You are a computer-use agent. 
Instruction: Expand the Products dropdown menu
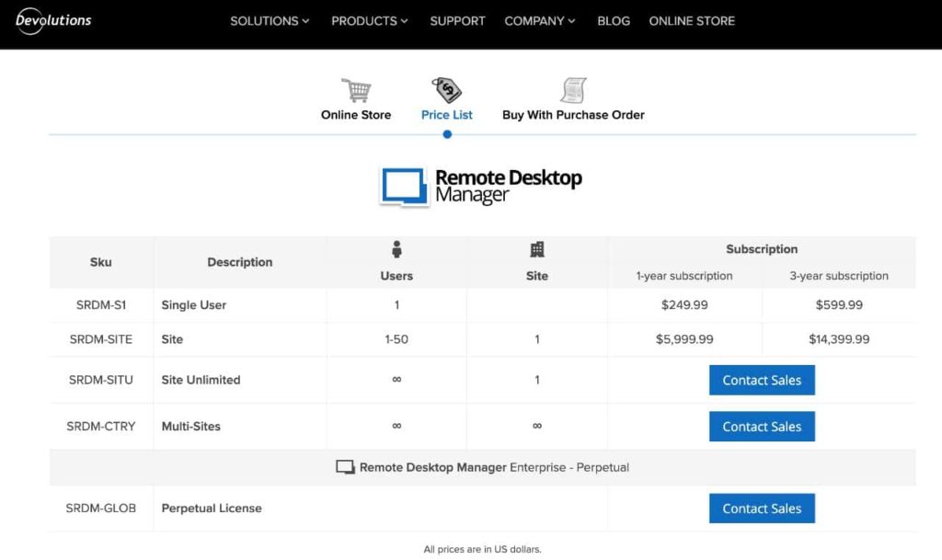click(x=369, y=20)
